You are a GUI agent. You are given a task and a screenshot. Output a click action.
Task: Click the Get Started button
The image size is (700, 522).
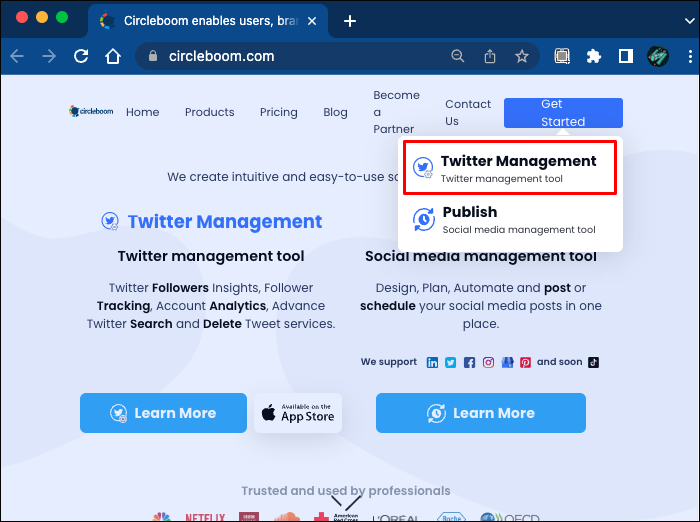[563, 113]
